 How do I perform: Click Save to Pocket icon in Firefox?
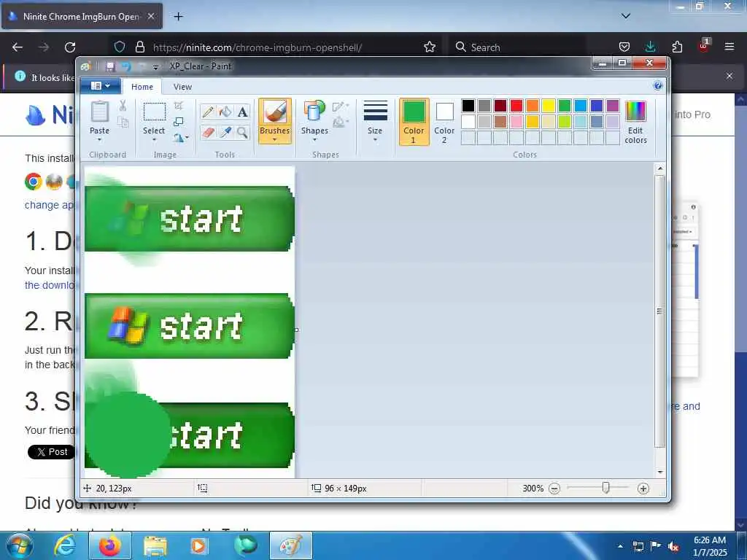(624, 47)
